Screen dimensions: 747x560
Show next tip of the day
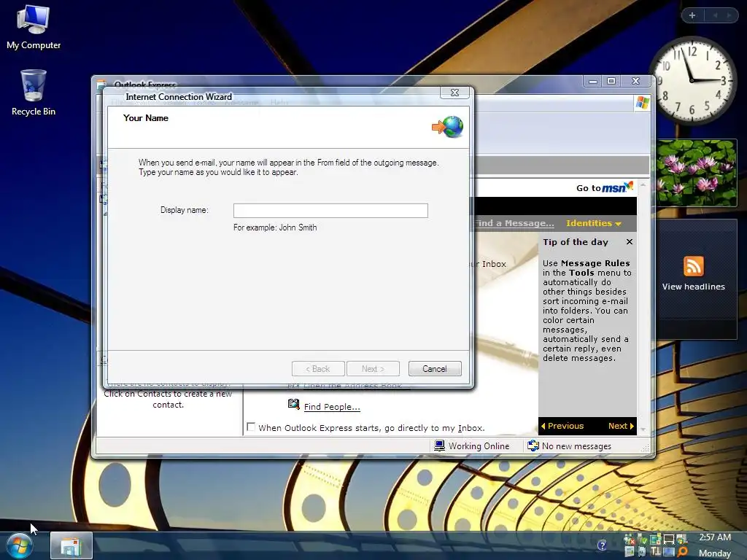coord(621,426)
